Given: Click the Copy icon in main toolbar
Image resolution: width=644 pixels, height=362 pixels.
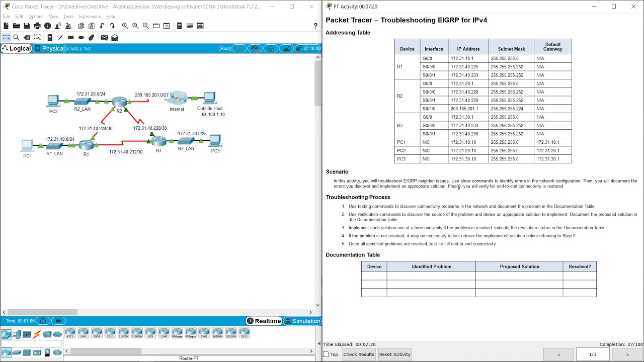Looking at the screenshot, I should click(x=81, y=26).
